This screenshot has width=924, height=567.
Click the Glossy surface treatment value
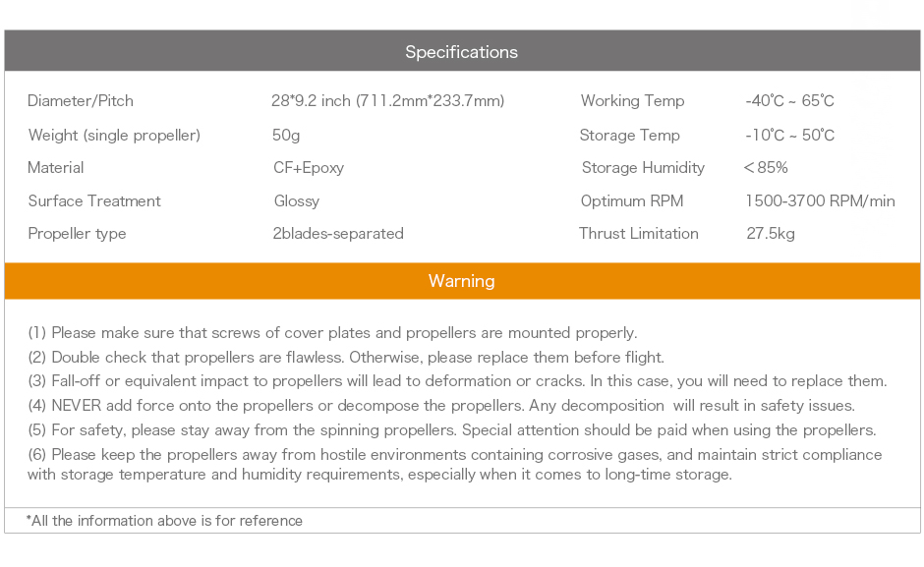297,201
